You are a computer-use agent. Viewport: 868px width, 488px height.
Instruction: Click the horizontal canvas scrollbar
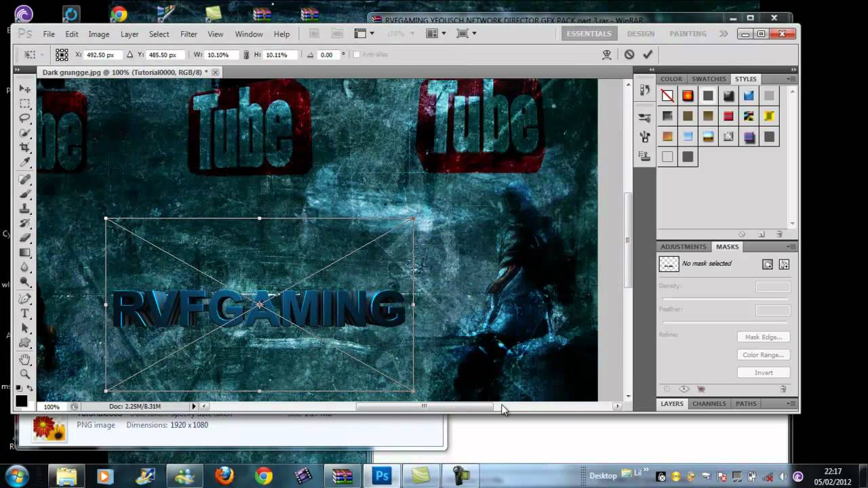coord(425,407)
